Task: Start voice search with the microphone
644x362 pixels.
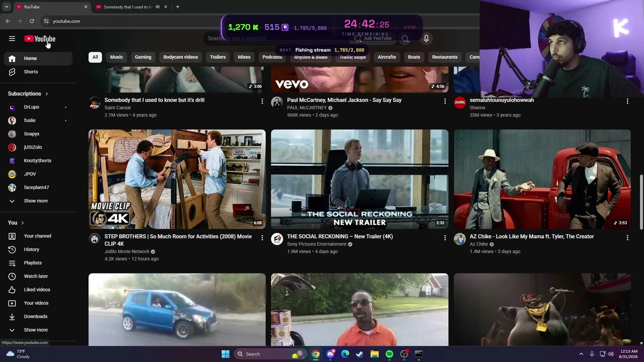Action: pyautogui.click(x=426, y=38)
